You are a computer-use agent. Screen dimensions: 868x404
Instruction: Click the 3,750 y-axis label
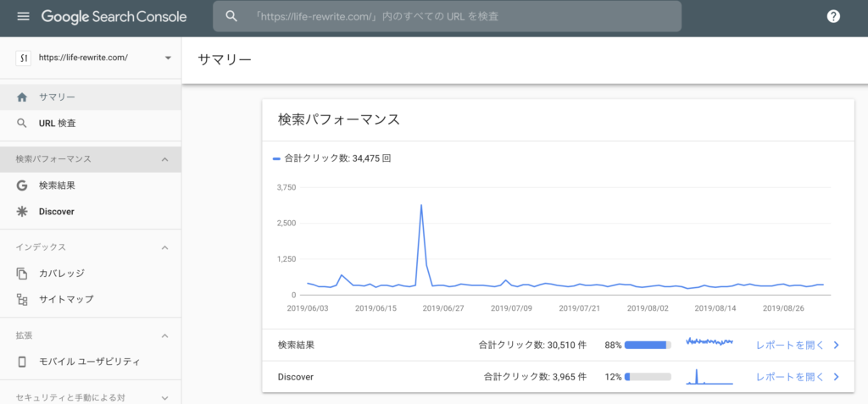tap(287, 188)
